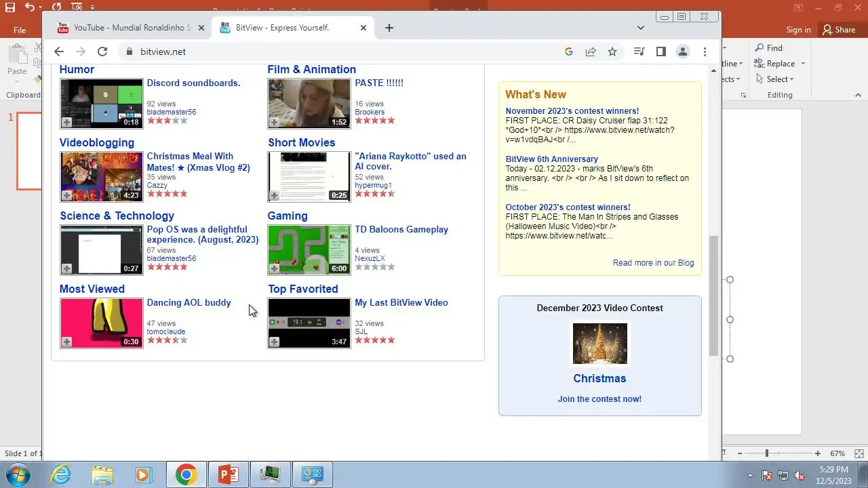Image resolution: width=868 pixels, height=488 pixels.
Task: Bookmark this page with the star icon
Action: coord(612,52)
